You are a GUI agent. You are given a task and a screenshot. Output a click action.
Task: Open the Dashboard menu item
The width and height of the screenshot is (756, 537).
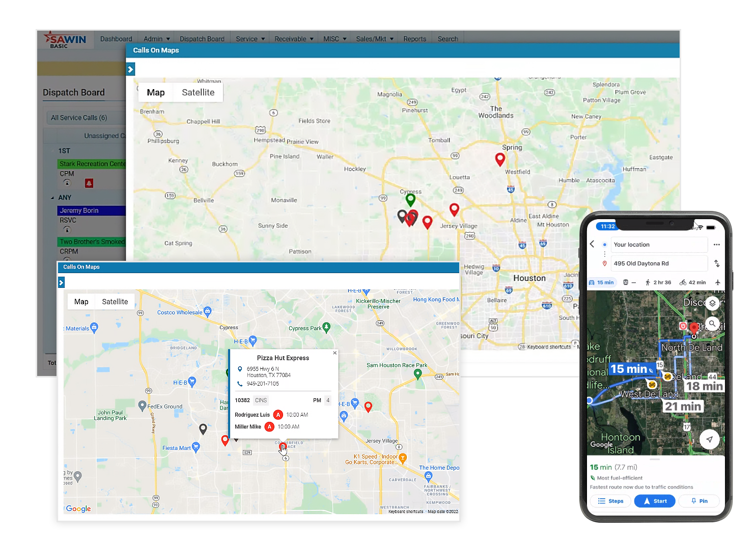point(116,39)
